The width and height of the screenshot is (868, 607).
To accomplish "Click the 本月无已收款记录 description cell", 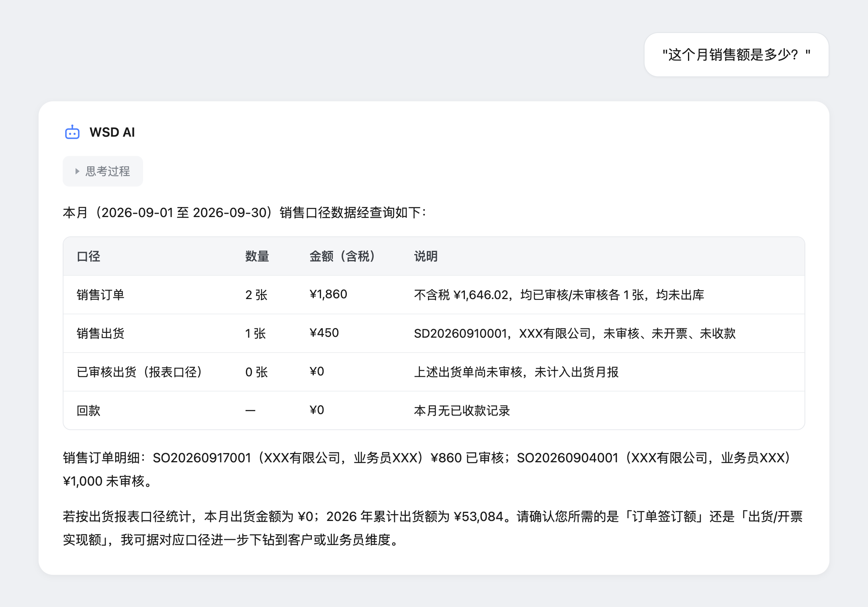I will pos(462,410).
